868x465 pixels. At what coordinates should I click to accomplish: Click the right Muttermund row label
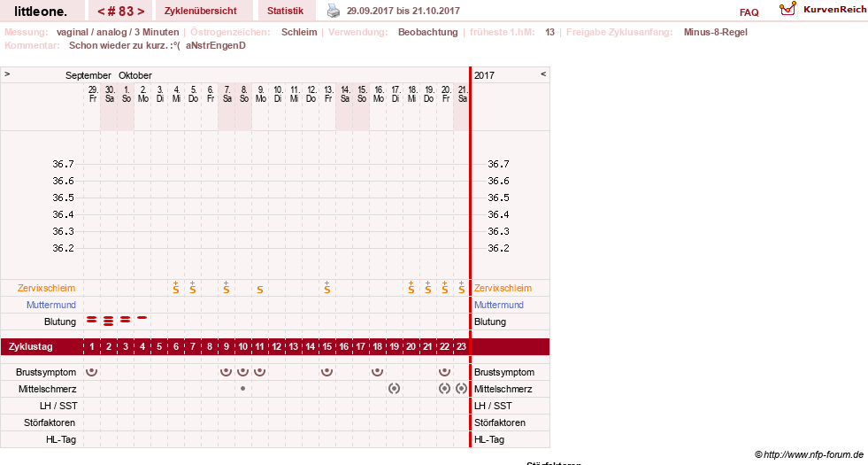pyautogui.click(x=499, y=305)
